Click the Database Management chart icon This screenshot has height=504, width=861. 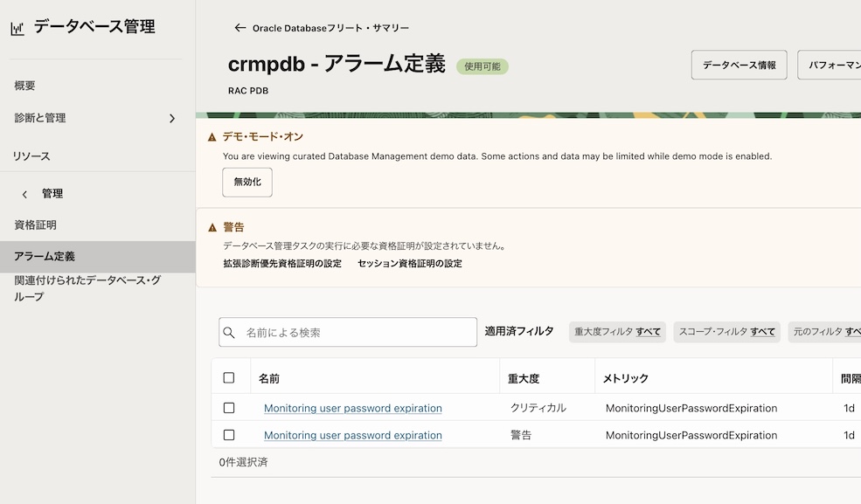(x=17, y=29)
